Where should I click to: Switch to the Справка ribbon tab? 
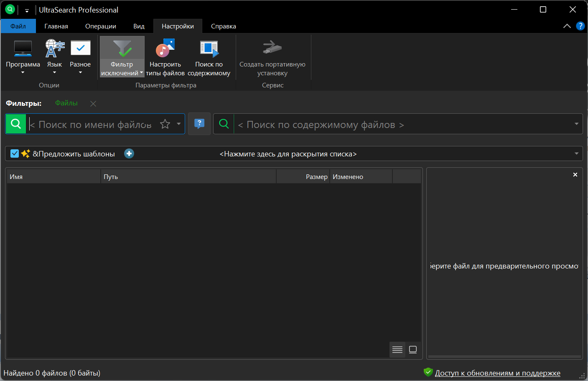(224, 26)
